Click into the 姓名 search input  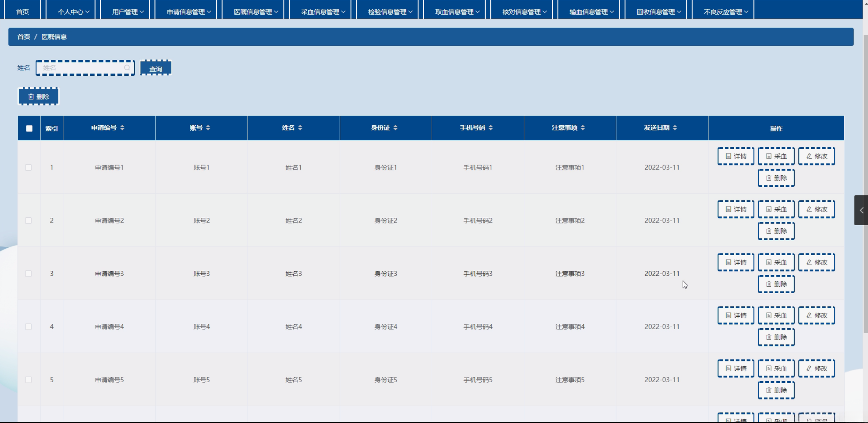tap(82, 68)
